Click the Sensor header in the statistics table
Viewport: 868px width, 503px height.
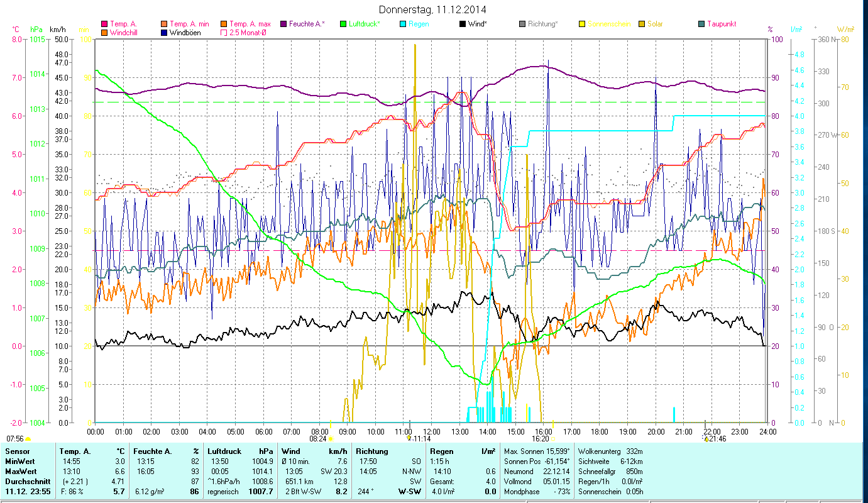(x=17, y=451)
